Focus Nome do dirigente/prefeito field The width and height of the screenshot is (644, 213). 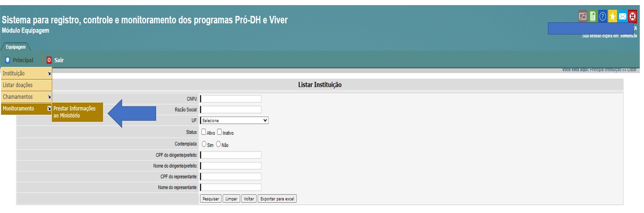tap(231, 166)
